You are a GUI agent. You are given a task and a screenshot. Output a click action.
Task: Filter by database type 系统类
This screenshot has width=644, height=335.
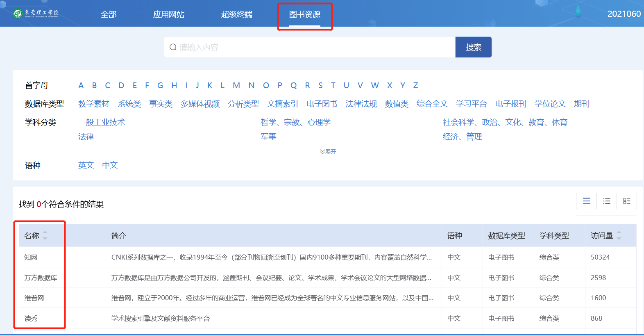(129, 104)
